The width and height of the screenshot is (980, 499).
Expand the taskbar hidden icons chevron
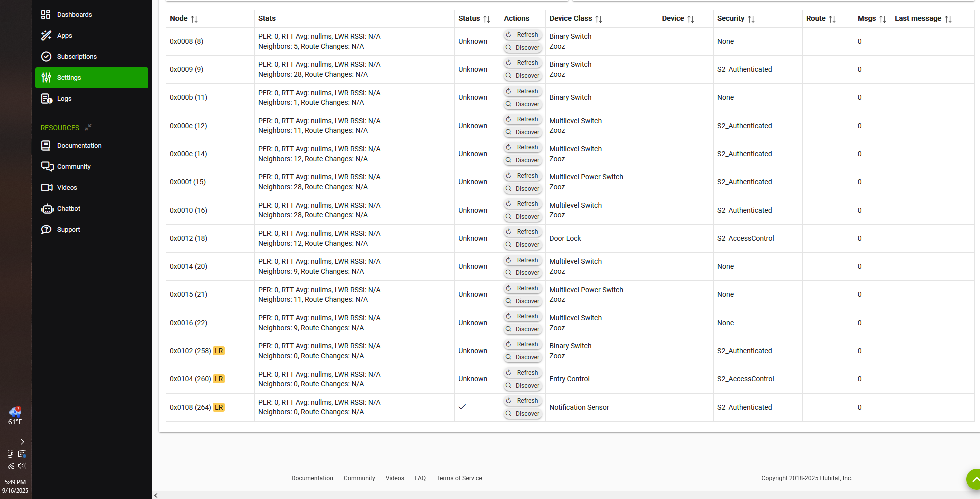click(22, 442)
